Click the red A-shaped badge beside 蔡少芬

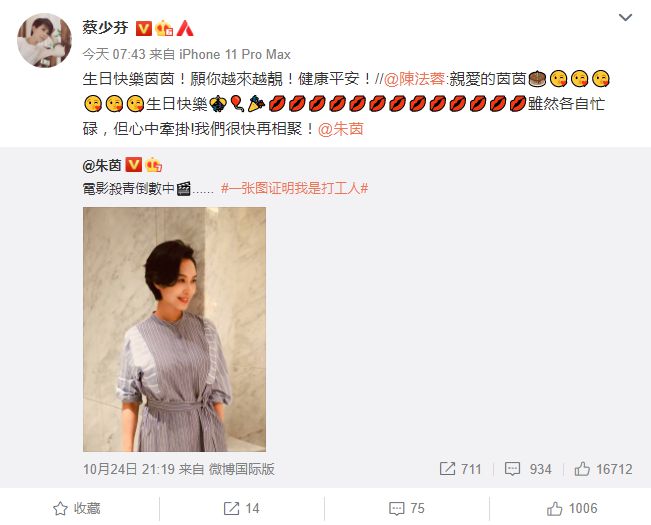coord(185,29)
